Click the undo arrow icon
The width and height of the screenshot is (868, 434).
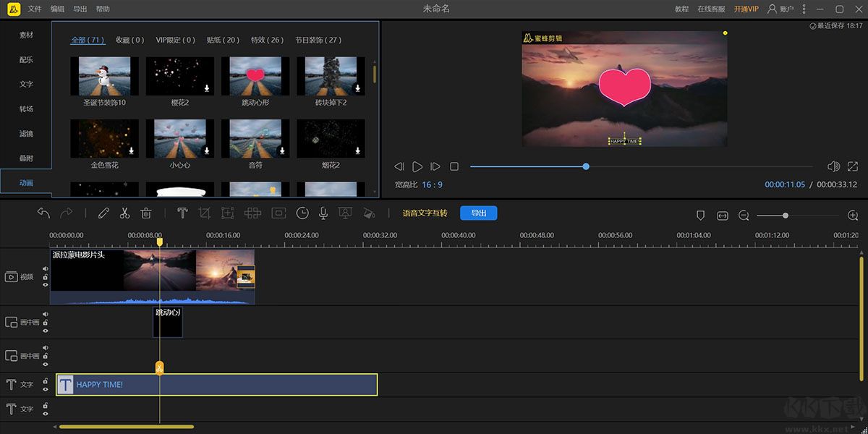point(43,213)
